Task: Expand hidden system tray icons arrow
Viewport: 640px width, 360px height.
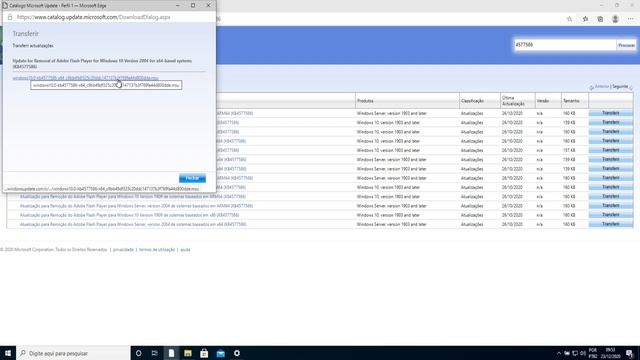Action: pyautogui.click(x=559, y=353)
